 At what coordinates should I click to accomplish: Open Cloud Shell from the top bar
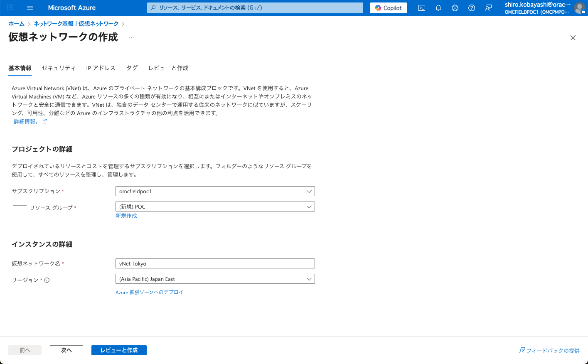(x=422, y=8)
